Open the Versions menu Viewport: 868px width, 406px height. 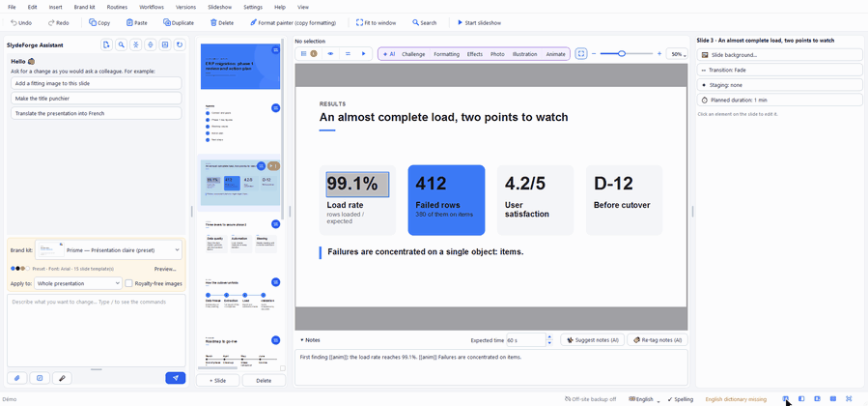click(x=185, y=7)
